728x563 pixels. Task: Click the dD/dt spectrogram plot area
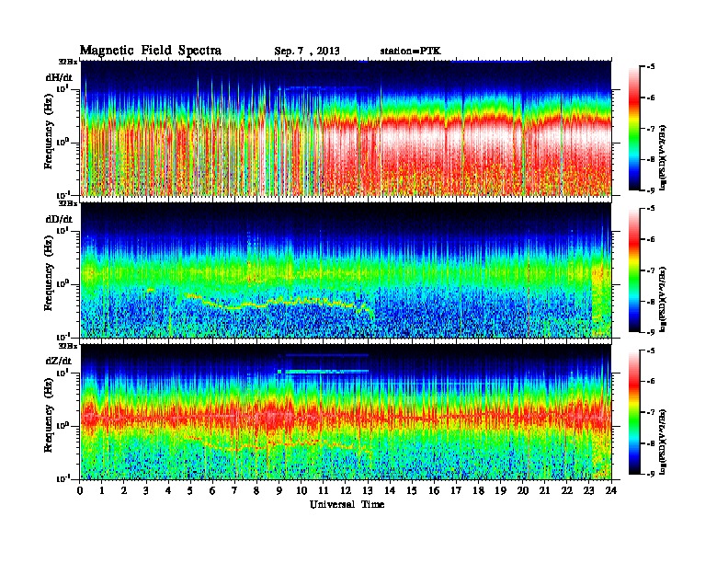[x=346, y=270]
